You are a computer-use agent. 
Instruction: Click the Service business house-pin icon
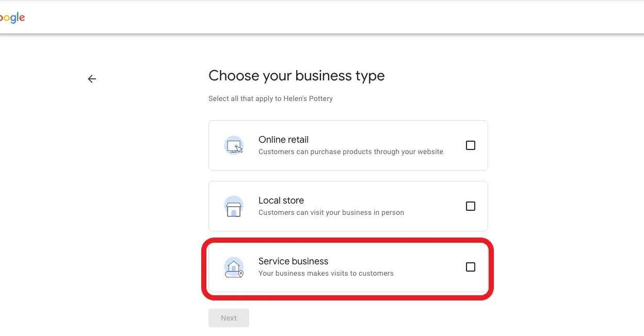[234, 267]
